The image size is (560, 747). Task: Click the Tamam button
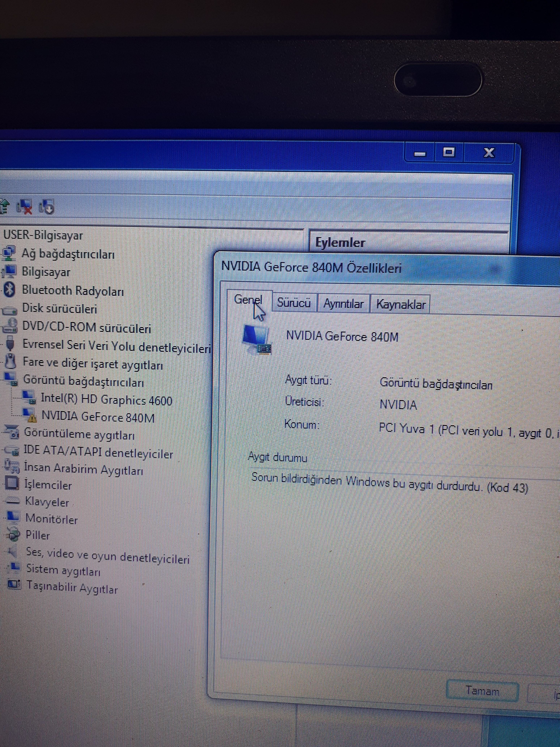point(482,691)
